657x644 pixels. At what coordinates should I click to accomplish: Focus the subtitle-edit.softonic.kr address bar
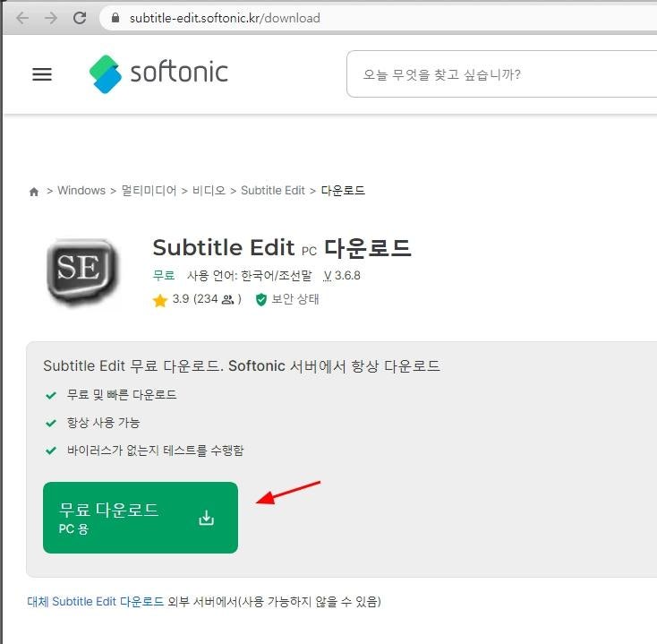(x=377, y=18)
